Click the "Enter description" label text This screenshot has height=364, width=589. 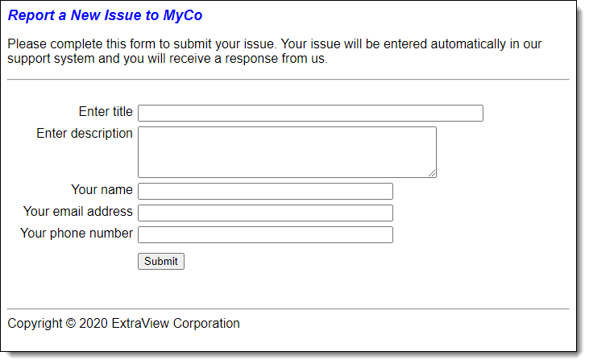[x=85, y=134]
